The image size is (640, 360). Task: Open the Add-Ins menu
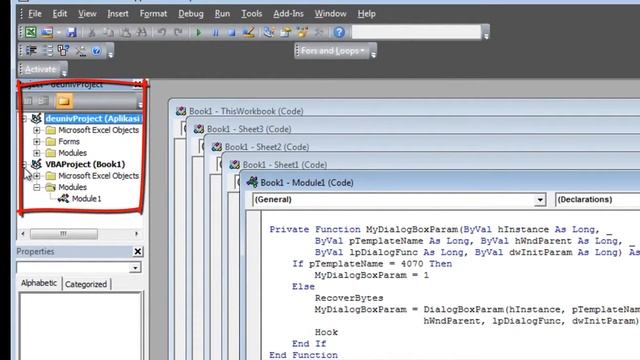coord(288,13)
